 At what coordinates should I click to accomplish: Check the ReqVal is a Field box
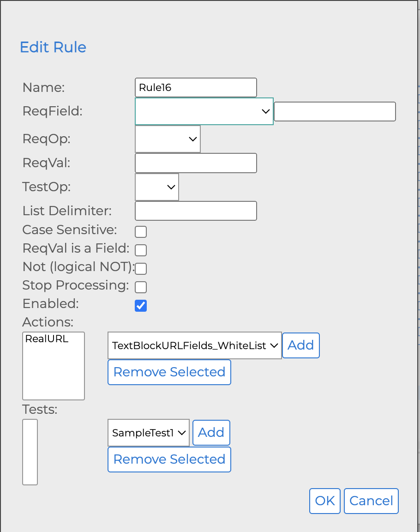pos(141,250)
